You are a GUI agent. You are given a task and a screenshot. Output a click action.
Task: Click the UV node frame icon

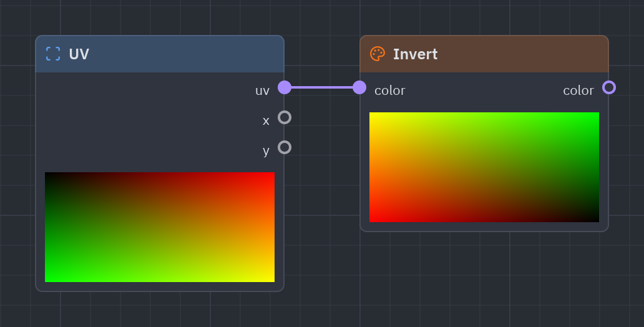point(53,54)
